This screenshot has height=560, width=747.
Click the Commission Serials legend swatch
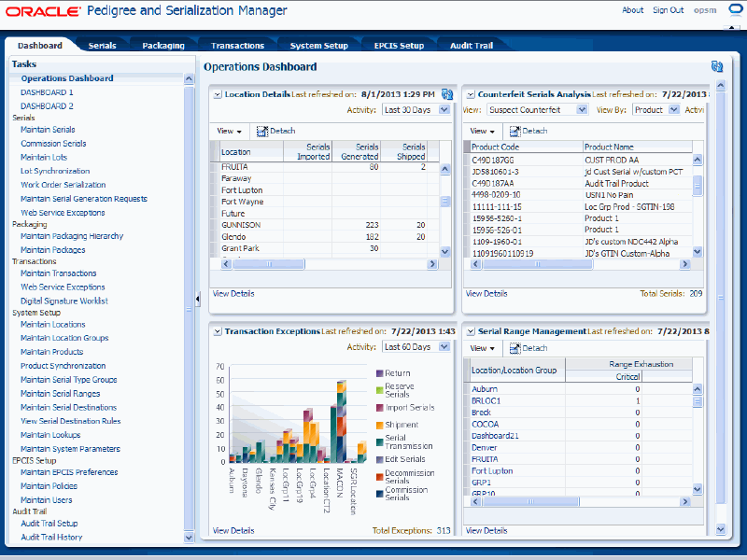[x=380, y=494]
